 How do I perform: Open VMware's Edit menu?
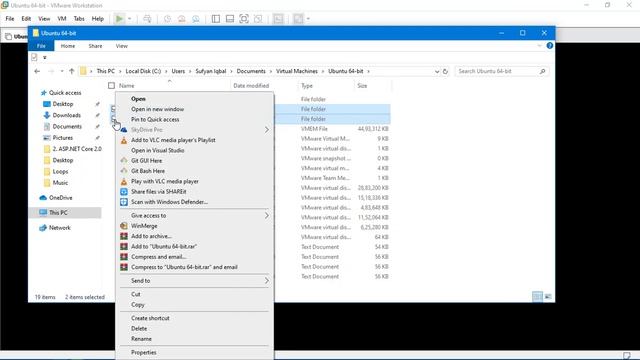[26, 19]
